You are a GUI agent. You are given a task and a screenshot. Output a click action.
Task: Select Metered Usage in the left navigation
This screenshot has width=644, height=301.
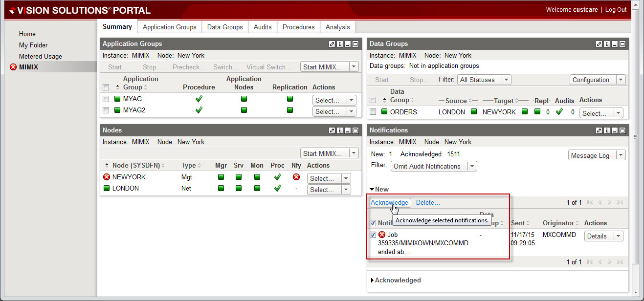40,56
